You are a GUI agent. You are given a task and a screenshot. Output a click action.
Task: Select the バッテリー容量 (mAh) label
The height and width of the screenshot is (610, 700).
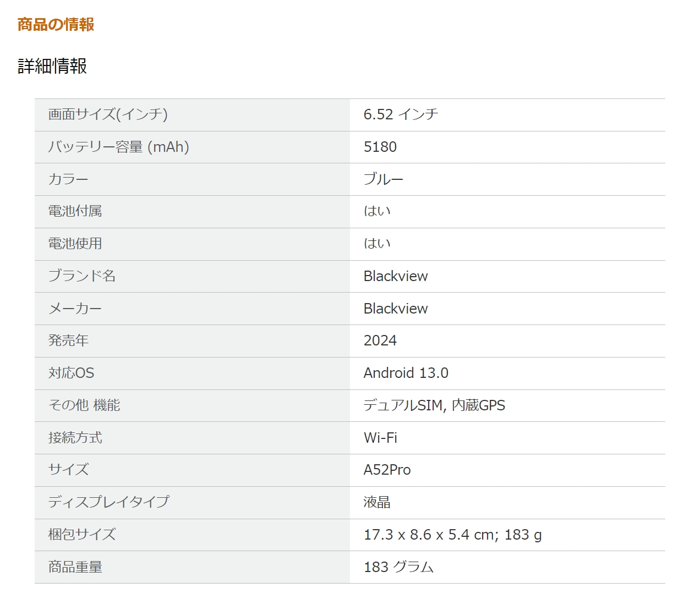(x=119, y=147)
